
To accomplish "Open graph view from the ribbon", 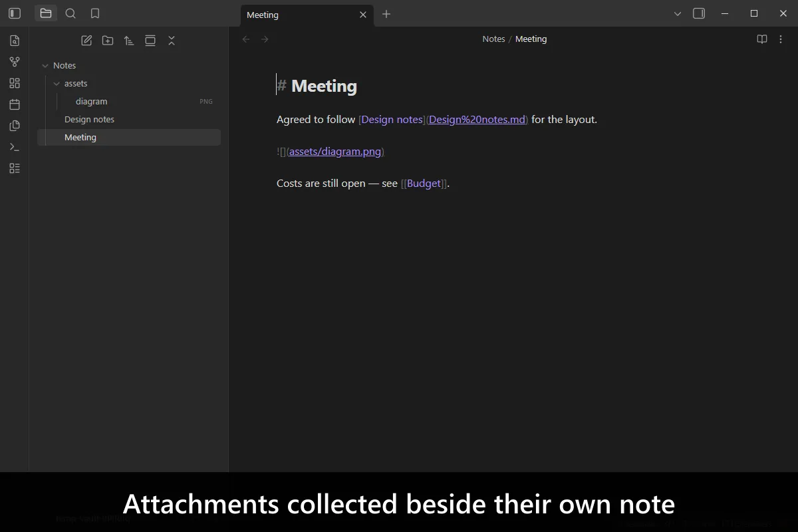I will 15,62.
